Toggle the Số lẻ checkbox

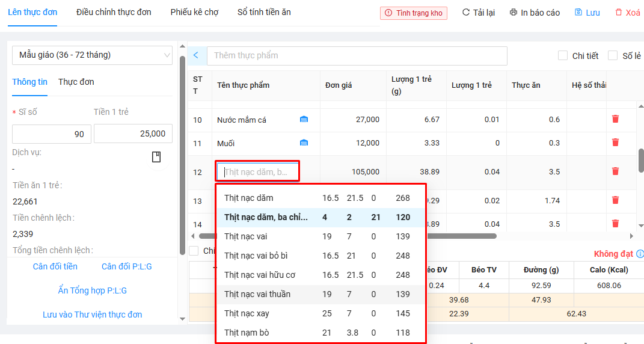[x=613, y=56]
